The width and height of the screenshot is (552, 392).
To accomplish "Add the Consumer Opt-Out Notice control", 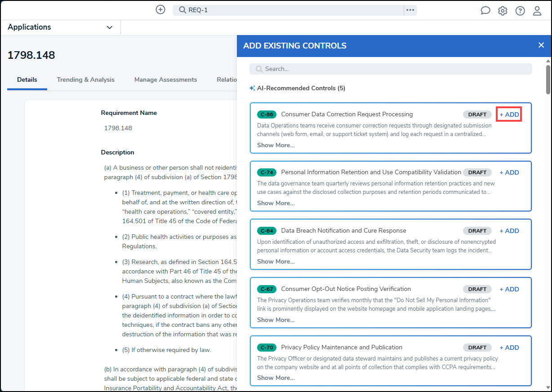I will pyautogui.click(x=509, y=289).
